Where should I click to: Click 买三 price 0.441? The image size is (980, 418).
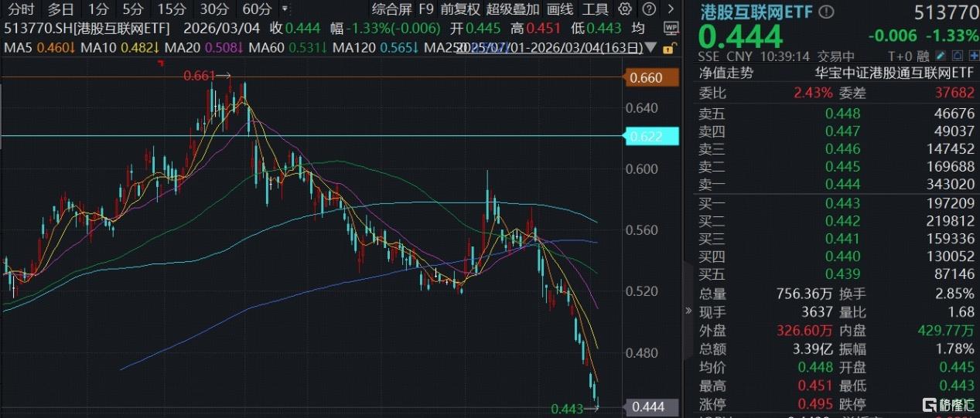(842, 238)
